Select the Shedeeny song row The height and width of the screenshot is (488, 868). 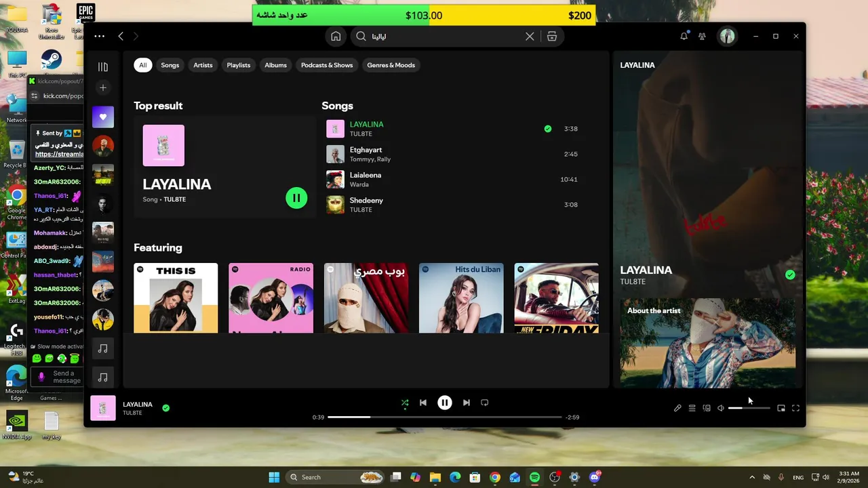[454, 205]
